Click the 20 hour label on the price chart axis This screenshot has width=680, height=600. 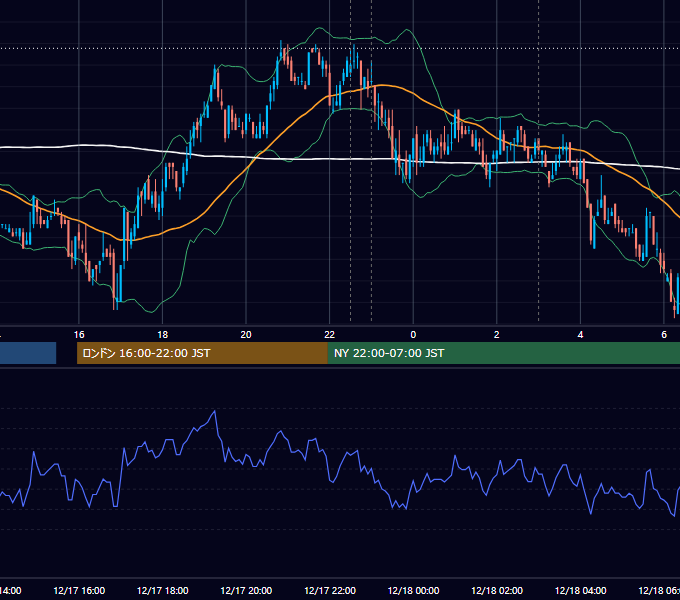(246, 335)
